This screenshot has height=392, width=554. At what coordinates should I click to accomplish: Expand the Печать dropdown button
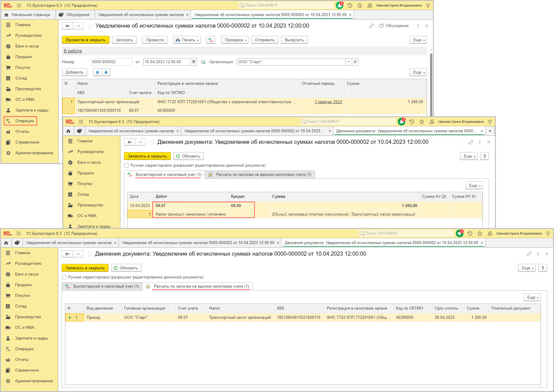[187, 40]
